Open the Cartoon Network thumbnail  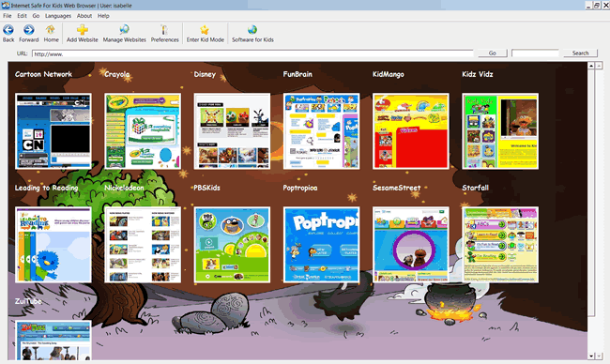[53, 131]
